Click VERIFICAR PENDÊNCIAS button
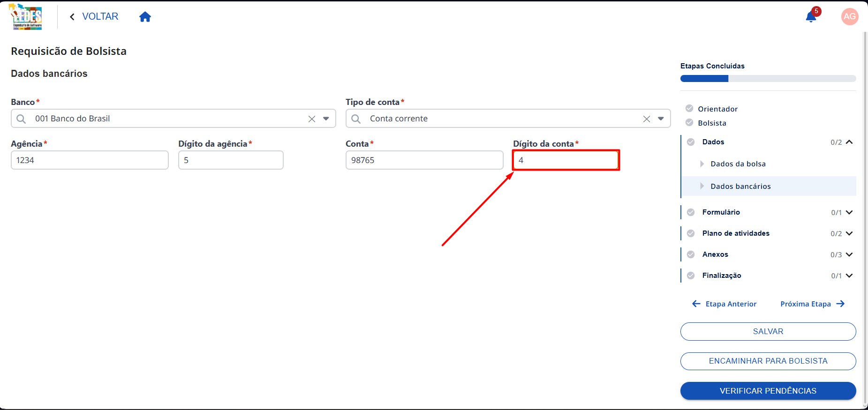The width and height of the screenshot is (868, 410). pos(768,391)
